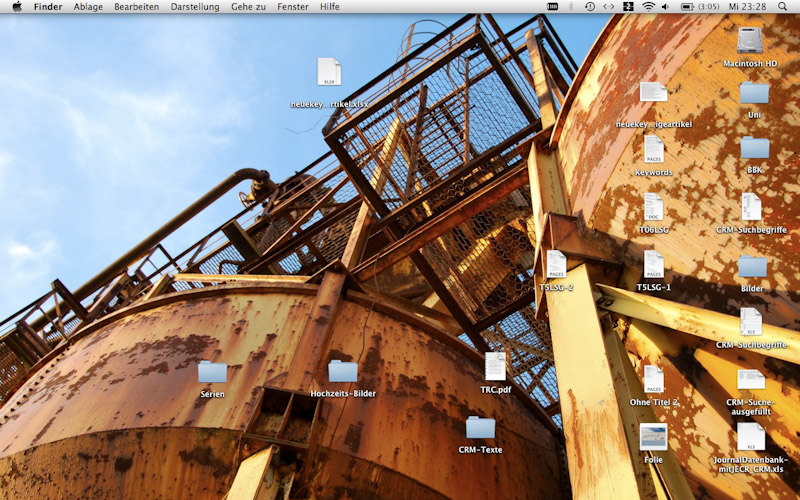Select the T5LSG-2 Pages document
The height and width of the screenshot is (500, 800).
click(556, 264)
